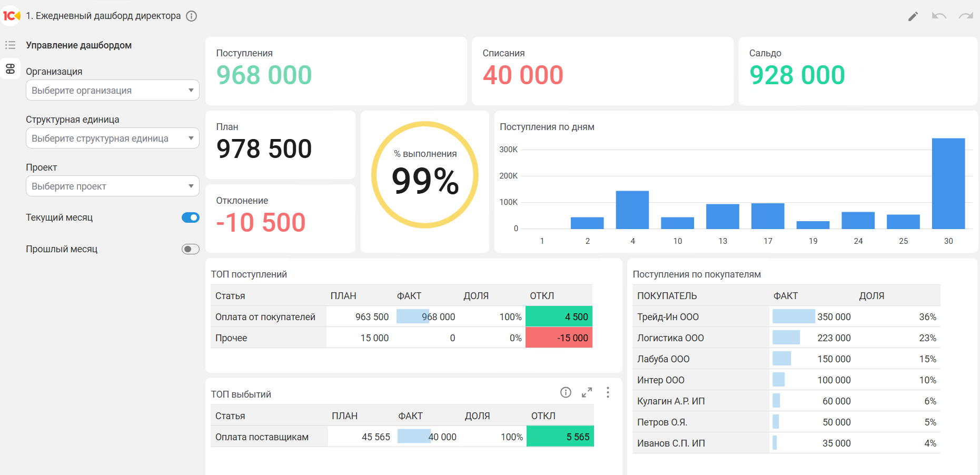Click the pencil edit icon

(x=913, y=16)
